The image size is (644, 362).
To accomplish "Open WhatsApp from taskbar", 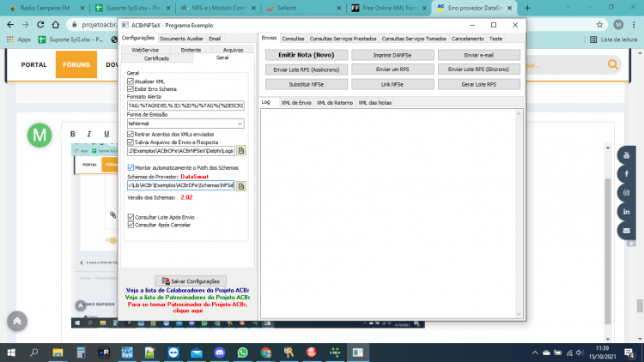I will [x=243, y=353].
